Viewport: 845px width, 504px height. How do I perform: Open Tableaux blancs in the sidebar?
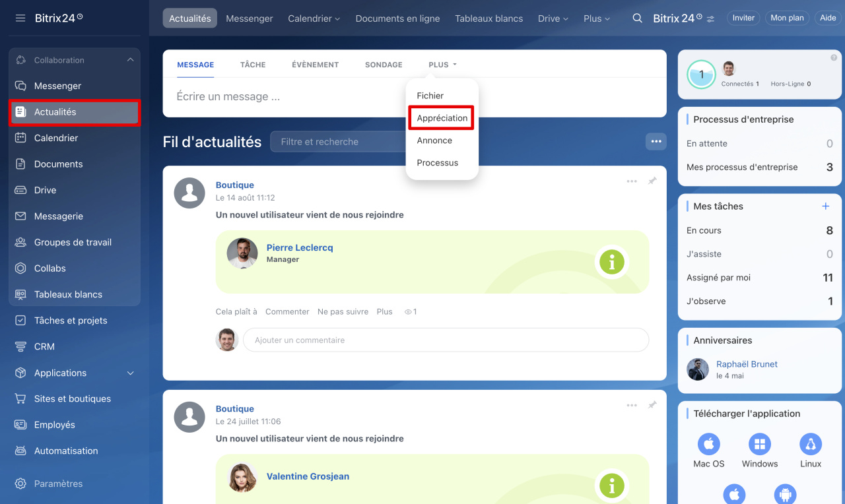[x=75, y=294]
